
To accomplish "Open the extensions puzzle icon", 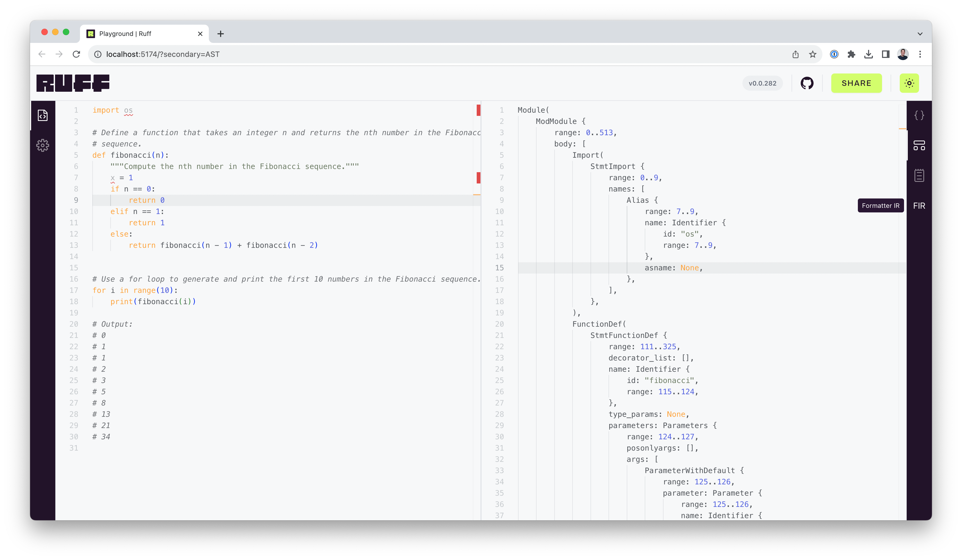I will pyautogui.click(x=851, y=54).
